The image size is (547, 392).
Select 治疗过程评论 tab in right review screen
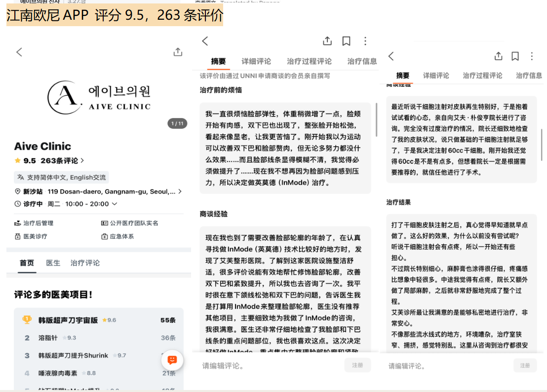tap(482, 76)
